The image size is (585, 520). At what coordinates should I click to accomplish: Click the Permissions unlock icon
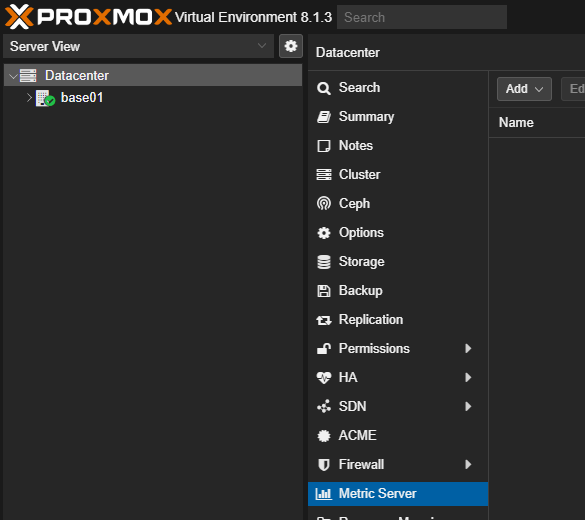pos(323,348)
